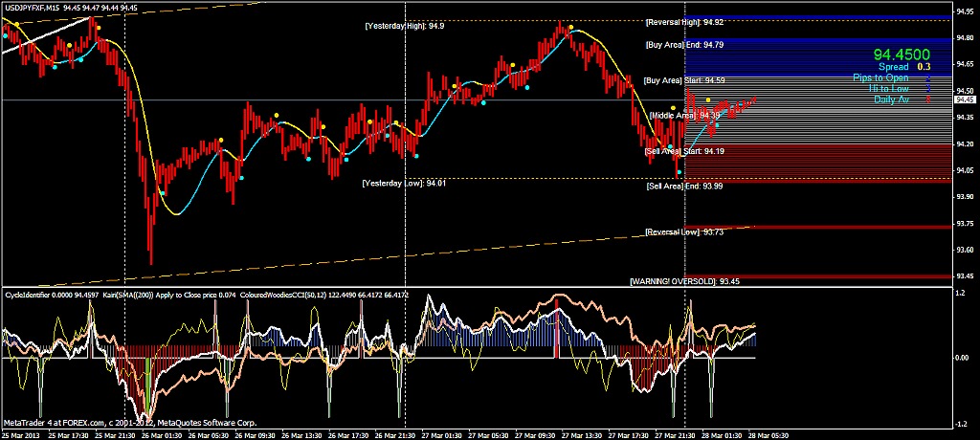Click the 27 Mar 13:30 time axis label
The height and width of the screenshot is (440, 980).
tap(582, 434)
